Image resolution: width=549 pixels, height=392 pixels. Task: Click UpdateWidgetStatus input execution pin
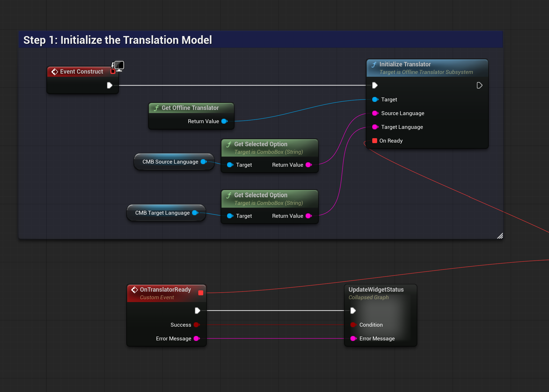353,311
